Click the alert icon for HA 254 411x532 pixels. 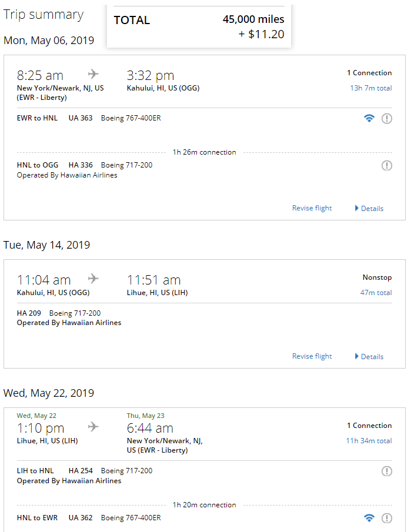pos(386,471)
